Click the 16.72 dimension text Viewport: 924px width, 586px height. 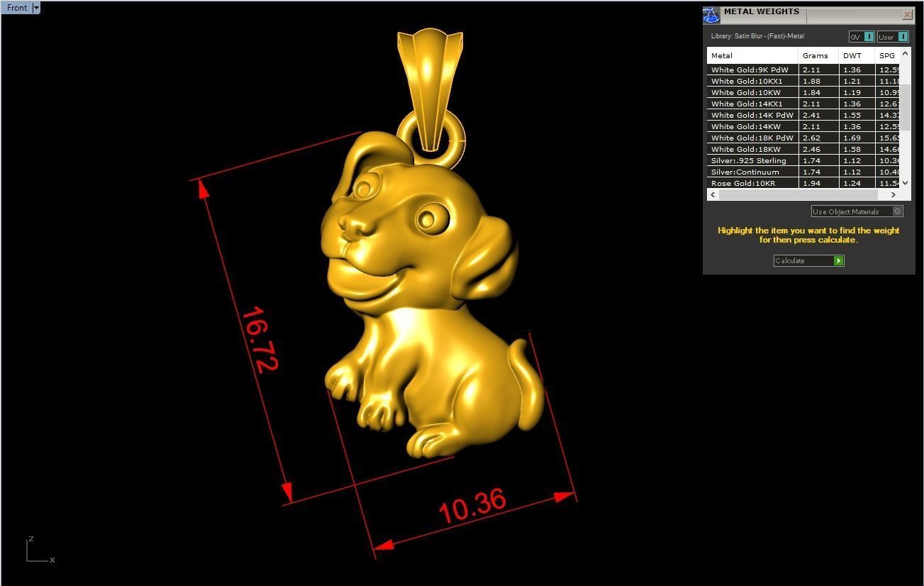click(260, 339)
